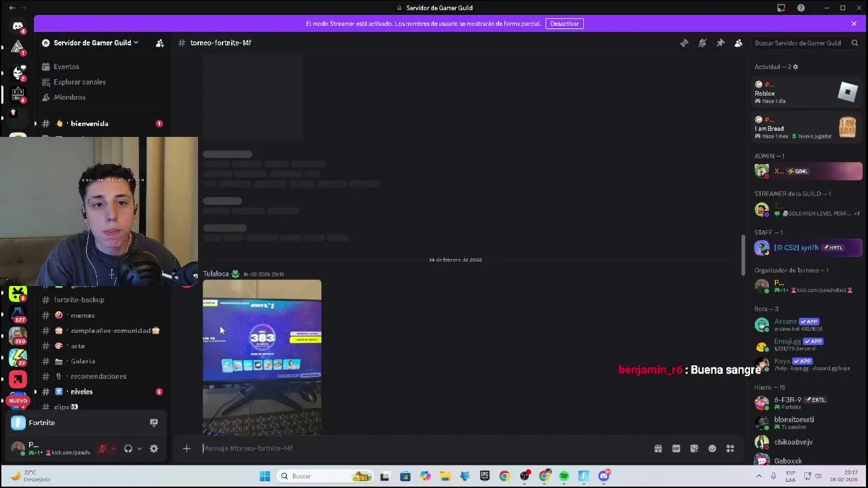Open user settings gear icon

click(x=154, y=449)
